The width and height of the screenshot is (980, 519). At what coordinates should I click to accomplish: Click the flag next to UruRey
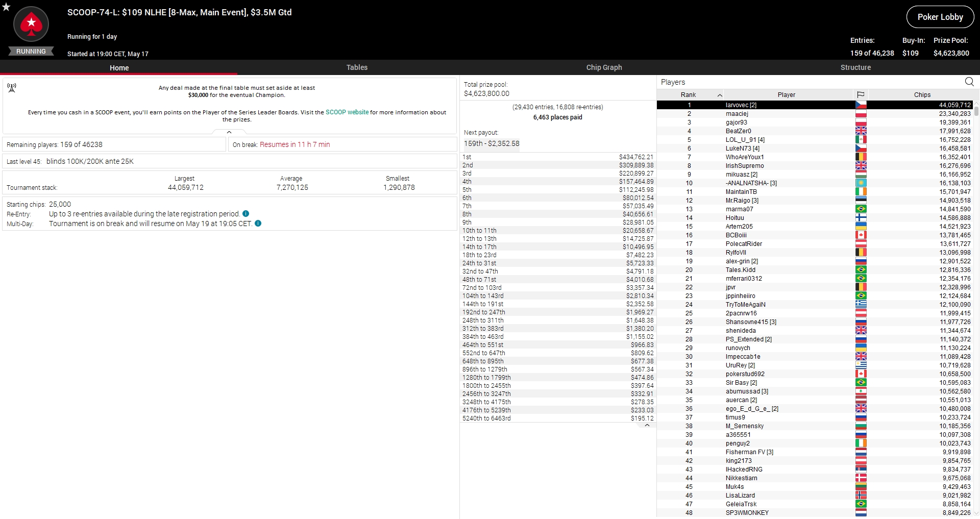(861, 365)
